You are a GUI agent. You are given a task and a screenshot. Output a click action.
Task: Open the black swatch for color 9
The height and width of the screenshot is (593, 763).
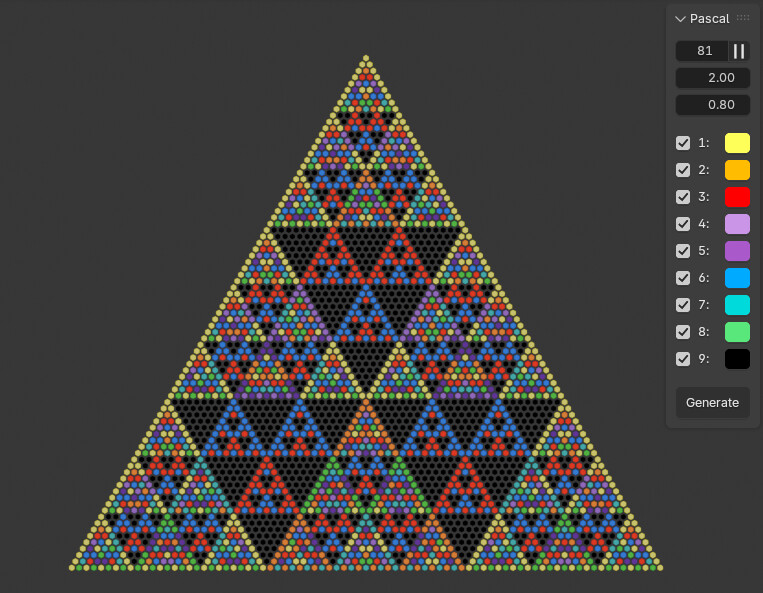coord(737,359)
